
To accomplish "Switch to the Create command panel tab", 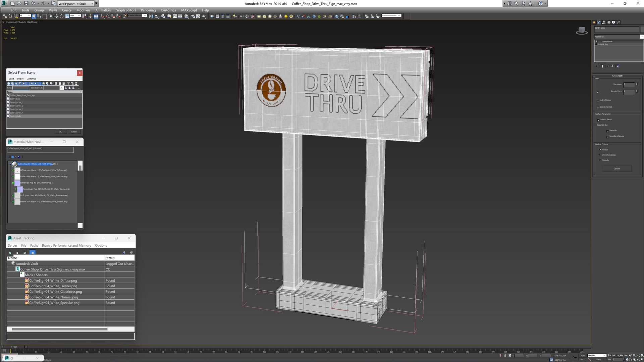I will coord(594,22).
